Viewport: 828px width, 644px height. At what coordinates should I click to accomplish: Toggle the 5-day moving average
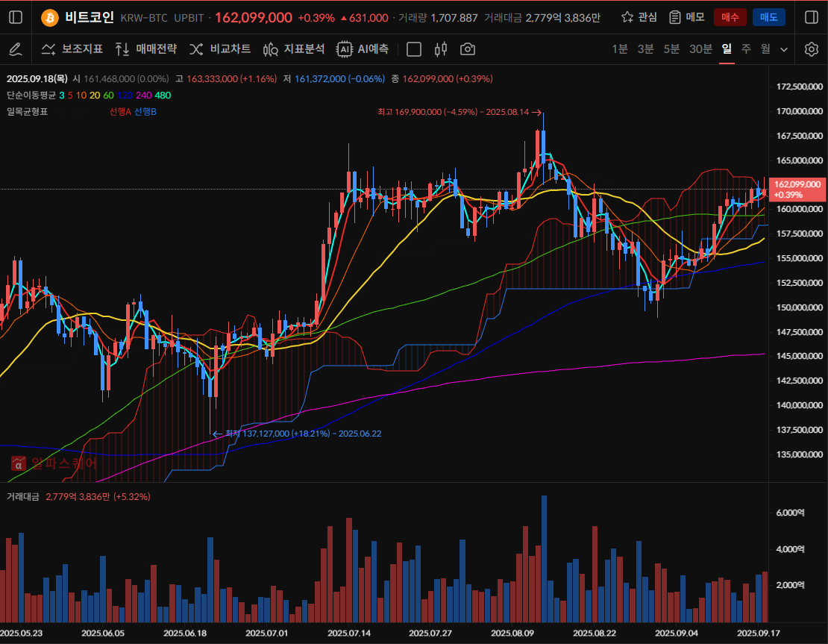70,95
